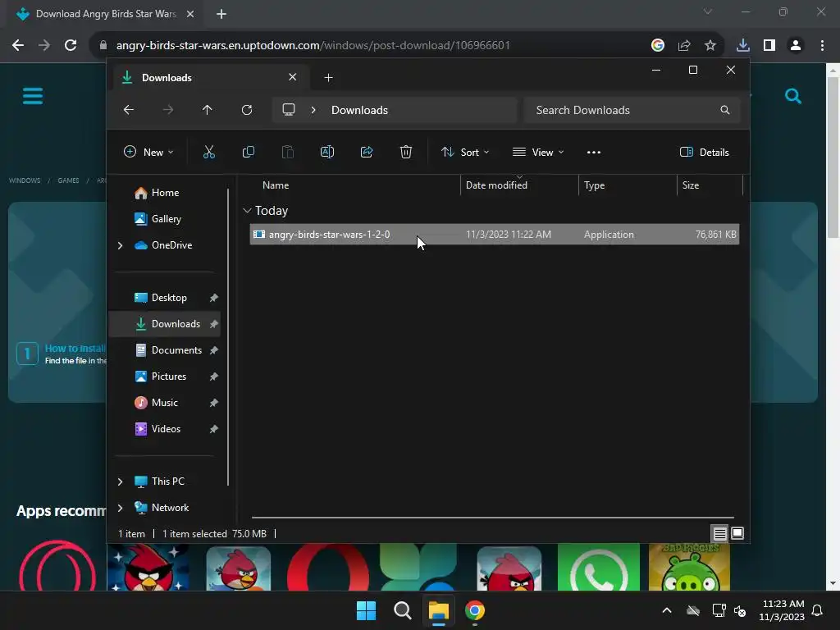Click Downloads in the address breadcrumb
The image size is (840, 630).
pos(359,110)
